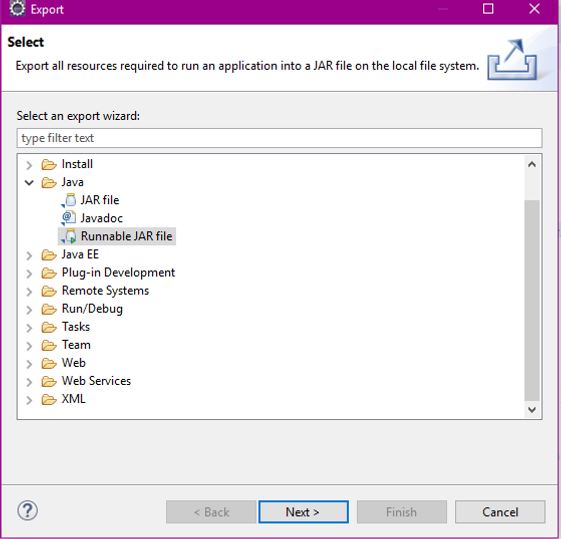Expand the XML category
This screenshot has height=539, width=561.
point(29,400)
